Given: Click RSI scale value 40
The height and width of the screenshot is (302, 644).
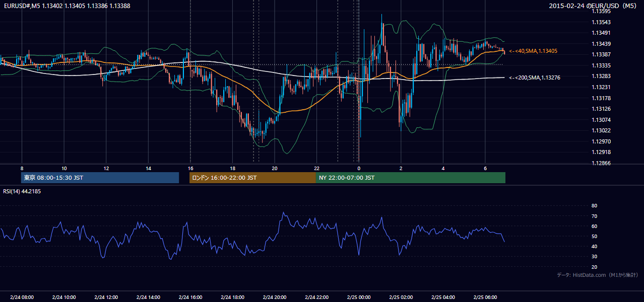Looking at the screenshot, I should click(594, 246).
